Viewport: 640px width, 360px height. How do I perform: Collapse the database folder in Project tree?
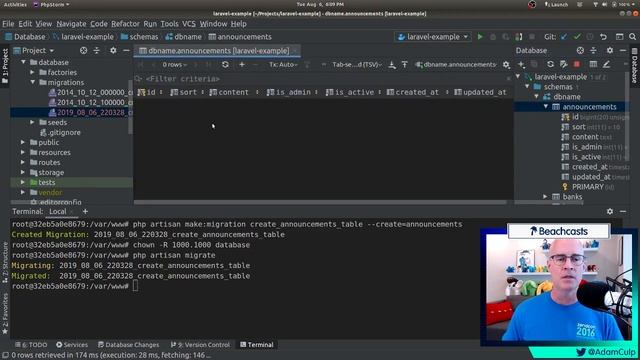[x=24, y=62]
